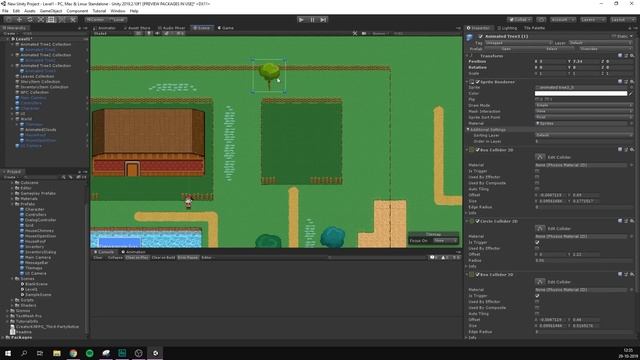640x360 pixels.
Task: Start Play mode with the Play button
Action: tap(301, 20)
